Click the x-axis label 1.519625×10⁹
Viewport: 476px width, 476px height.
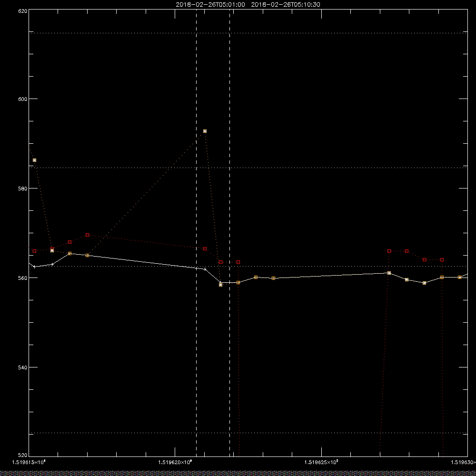point(321,462)
